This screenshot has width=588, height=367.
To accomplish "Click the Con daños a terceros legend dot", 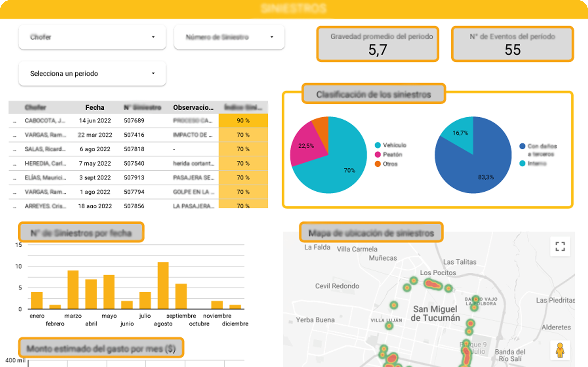I will (x=522, y=146).
